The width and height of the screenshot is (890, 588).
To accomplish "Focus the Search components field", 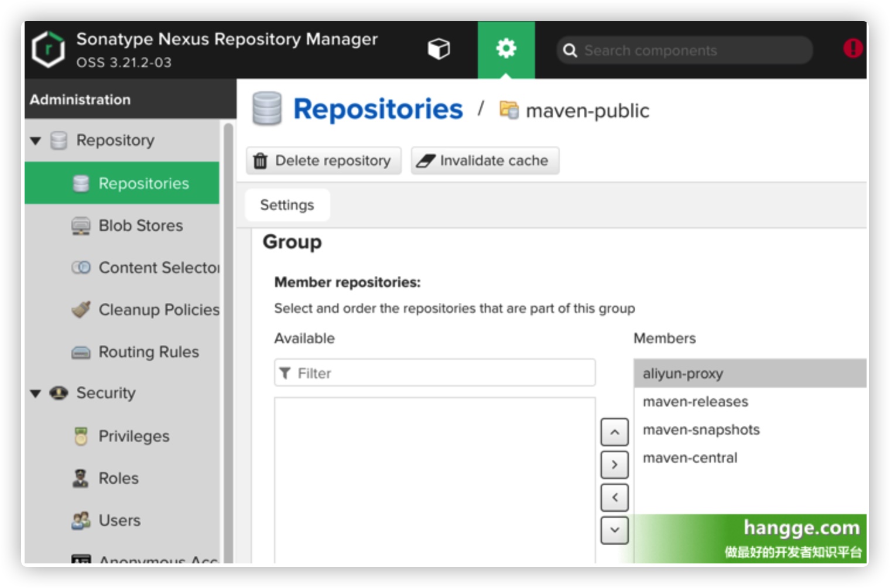I will [684, 51].
